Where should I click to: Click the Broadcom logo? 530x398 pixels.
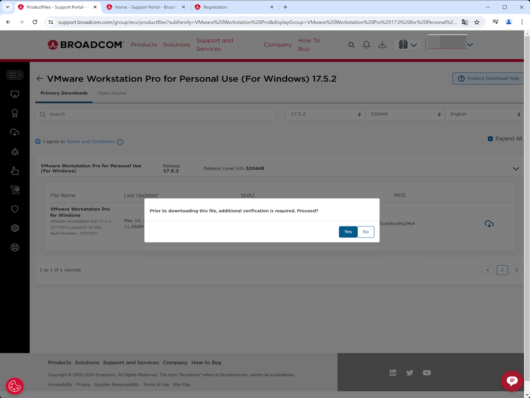coord(86,45)
